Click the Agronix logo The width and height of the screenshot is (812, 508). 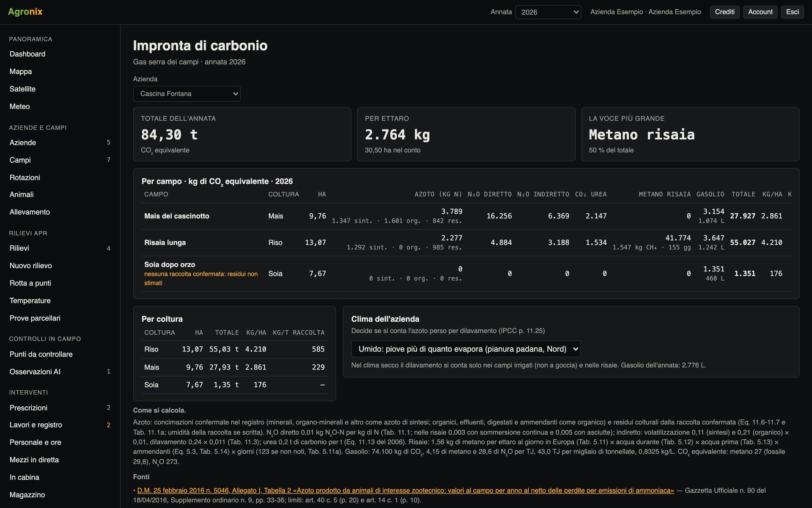pos(25,11)
